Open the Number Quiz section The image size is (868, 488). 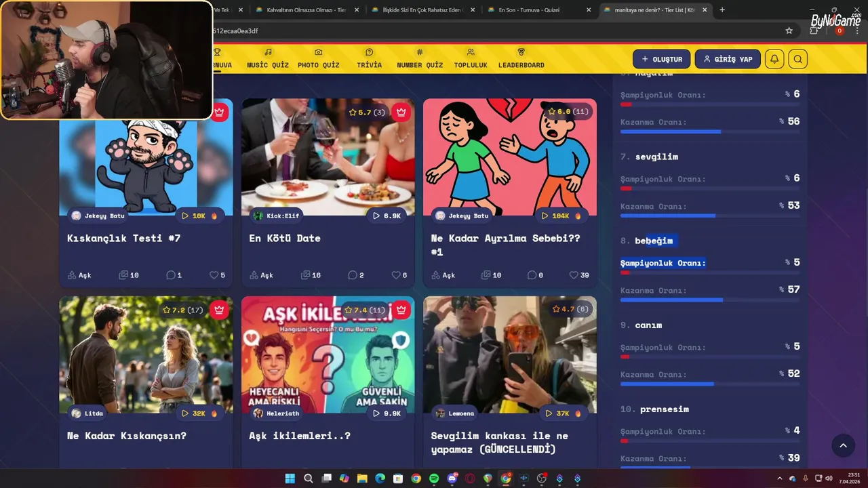[420, 58]
